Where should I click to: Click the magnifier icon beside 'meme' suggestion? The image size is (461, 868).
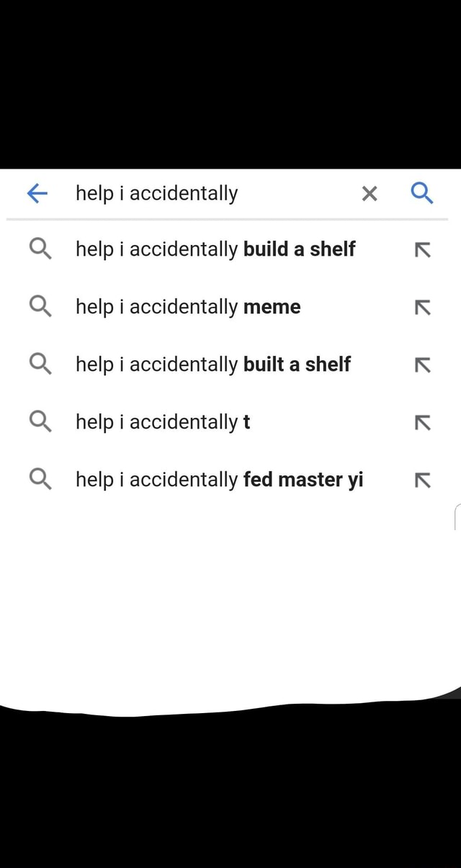40,307
